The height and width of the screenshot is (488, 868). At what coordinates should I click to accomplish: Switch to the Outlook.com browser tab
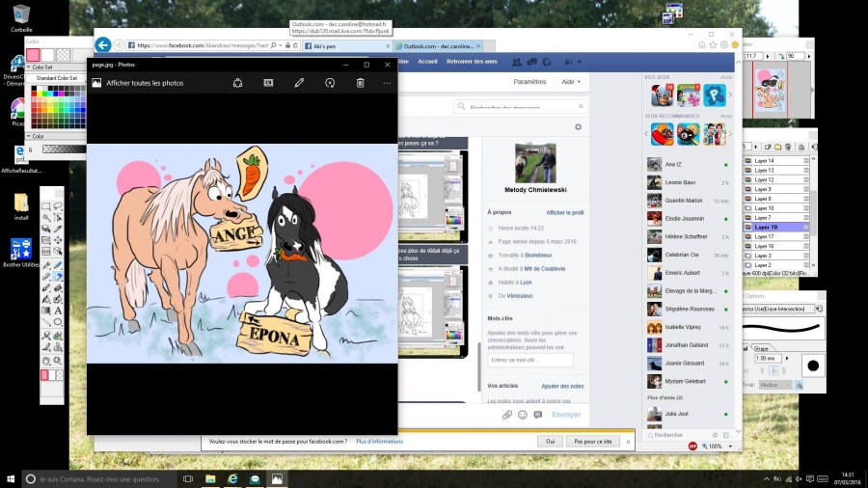(437, 46)
